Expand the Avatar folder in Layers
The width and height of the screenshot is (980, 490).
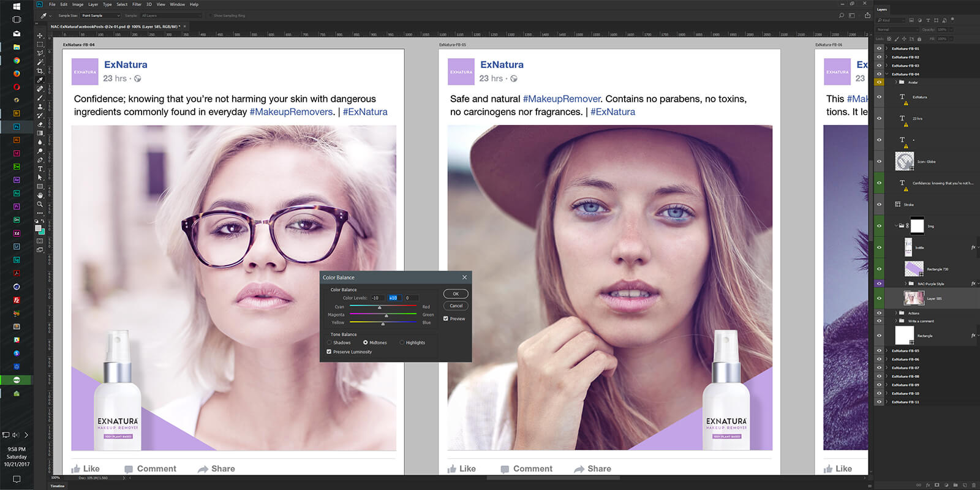(x=895, y=82)
